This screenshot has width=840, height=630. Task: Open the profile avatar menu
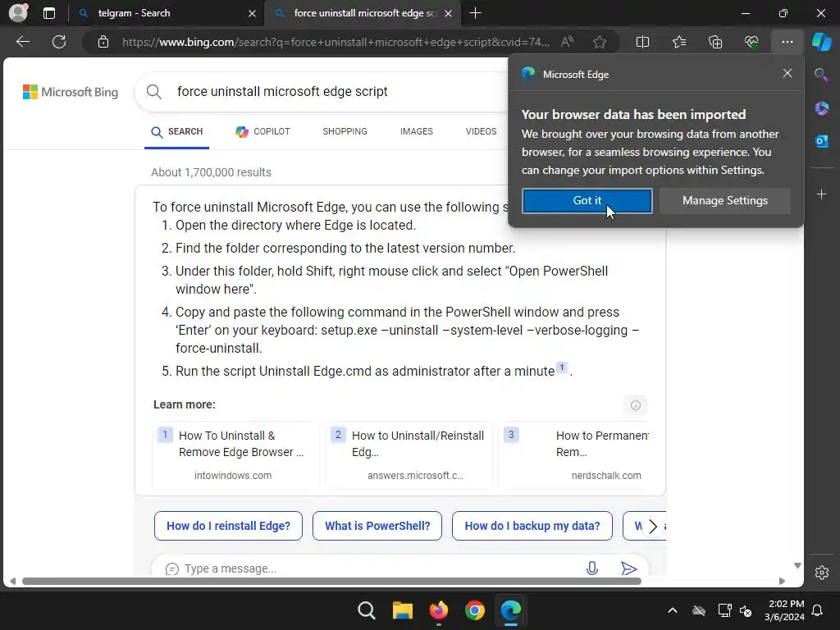[x=18, y=13]
